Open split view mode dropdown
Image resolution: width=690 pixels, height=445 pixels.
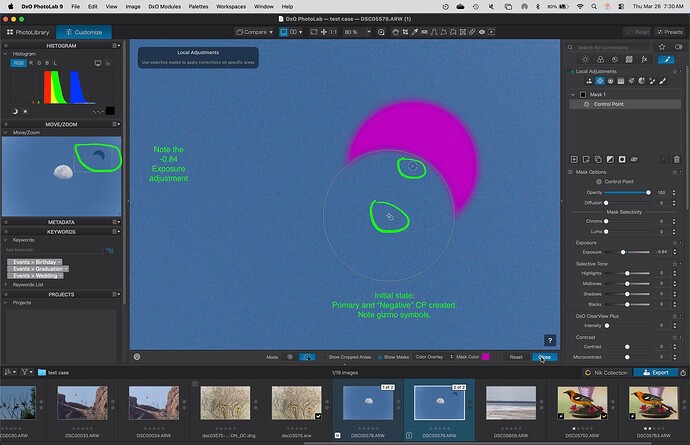point(301,32)
